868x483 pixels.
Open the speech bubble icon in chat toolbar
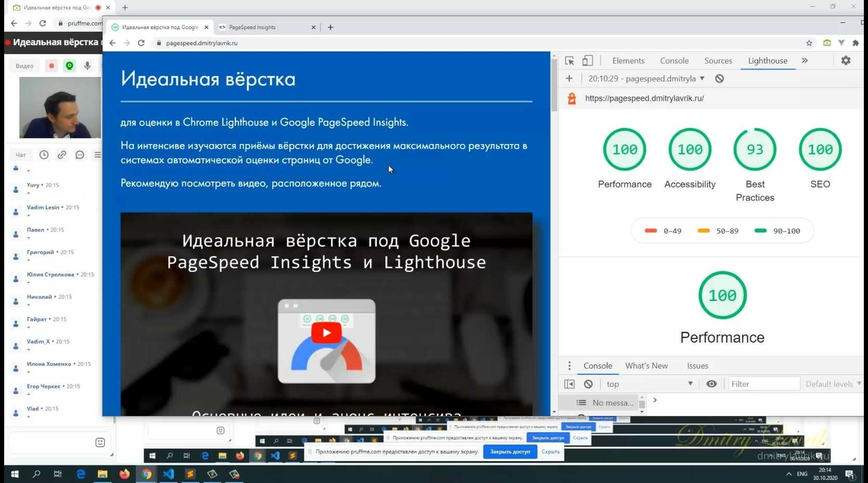pyautogui.click(x=80, y=155)
